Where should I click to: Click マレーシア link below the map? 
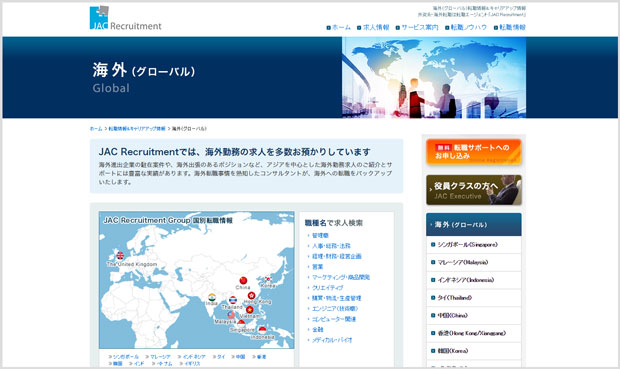pos(160,357)
